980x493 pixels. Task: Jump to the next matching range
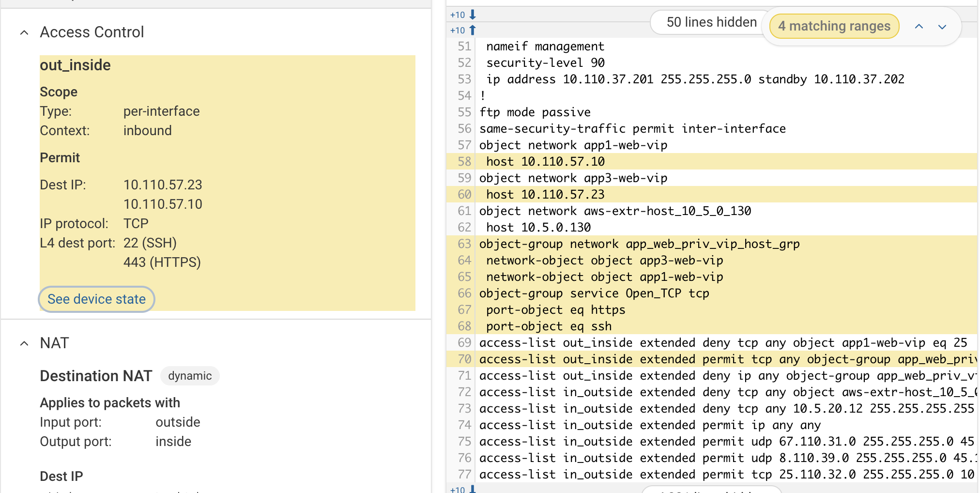(x=942, y=27)
